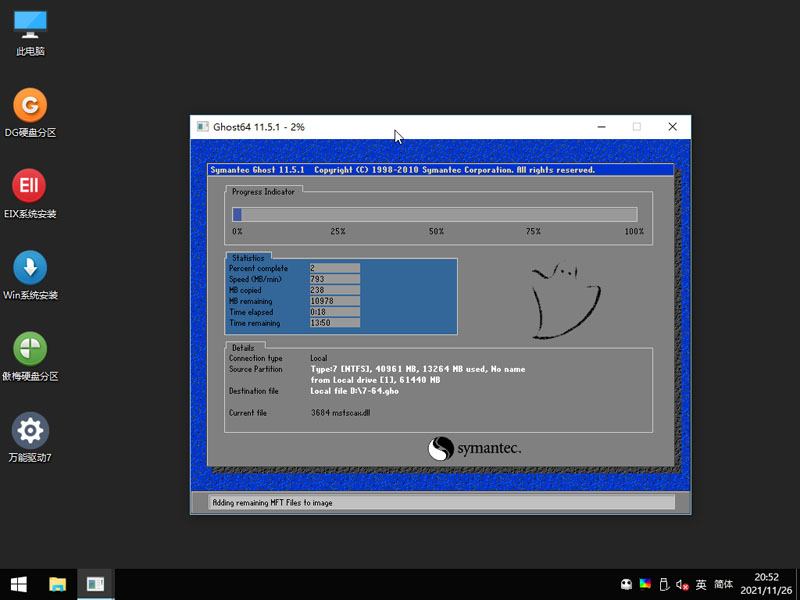Open the taskbar clock showing 20:52
The height and width of the screenshot is (600, 800).
pos(766,584)
